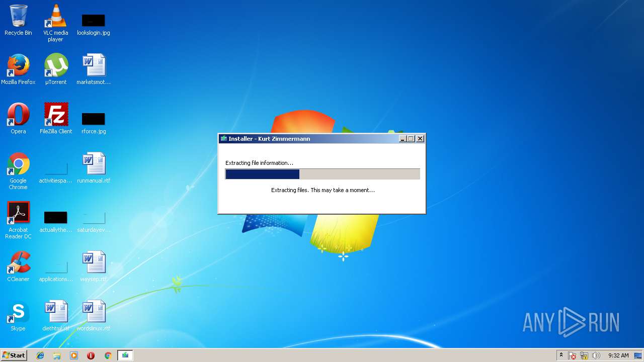
Task: Click the Show desktop button
Action: pyautogui.click(x=638, y=355)
